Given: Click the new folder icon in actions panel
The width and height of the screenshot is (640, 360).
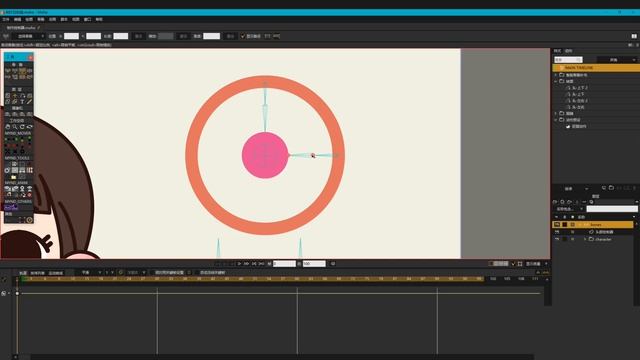Looking at the screenshot, I should (611, 188).
